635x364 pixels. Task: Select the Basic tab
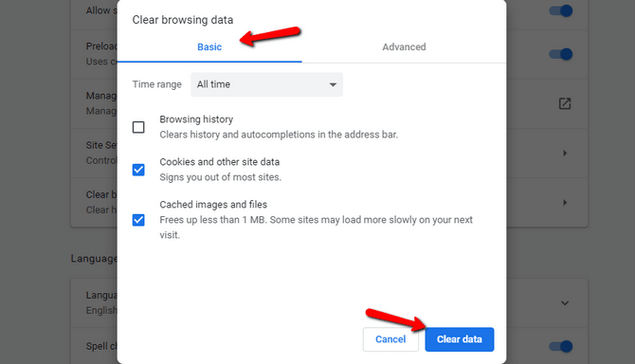point(209,47)
